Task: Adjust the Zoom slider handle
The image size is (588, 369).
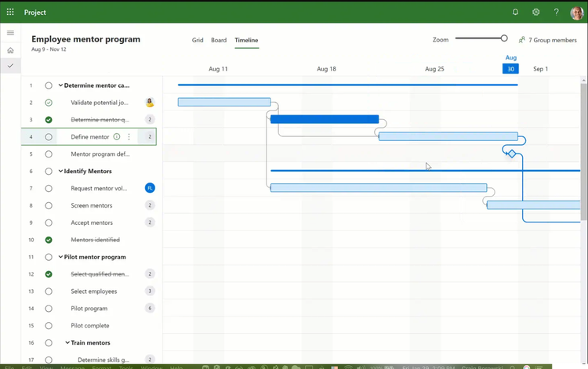Action: coord(504,38)
